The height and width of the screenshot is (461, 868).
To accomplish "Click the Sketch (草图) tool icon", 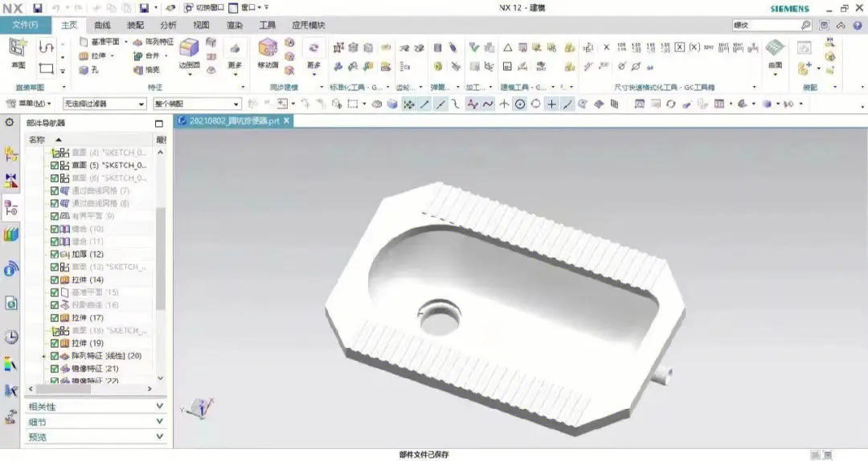I will (18, 49).
